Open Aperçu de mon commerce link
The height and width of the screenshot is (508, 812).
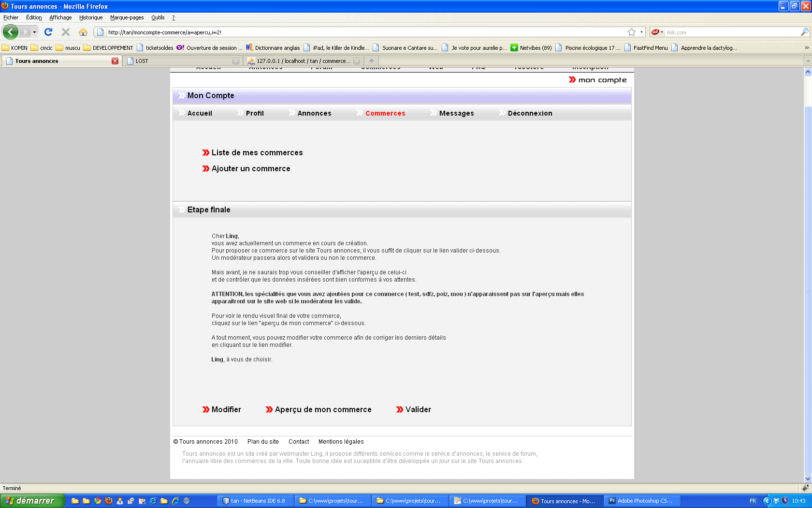[x=323, y=409]
